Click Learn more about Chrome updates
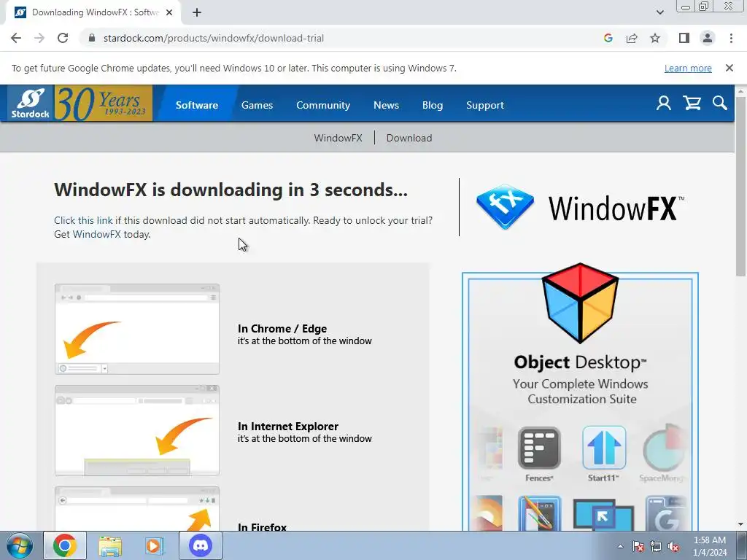 688,68
